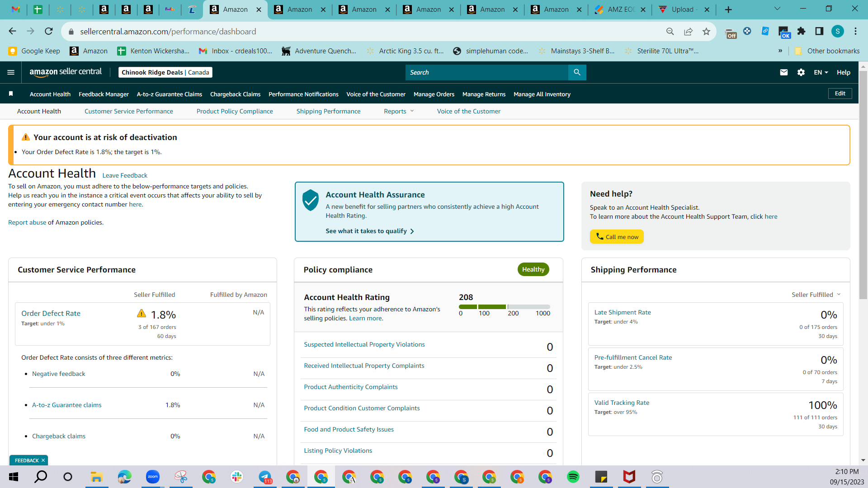Click the Account Health Assurance shield icon

311,200
